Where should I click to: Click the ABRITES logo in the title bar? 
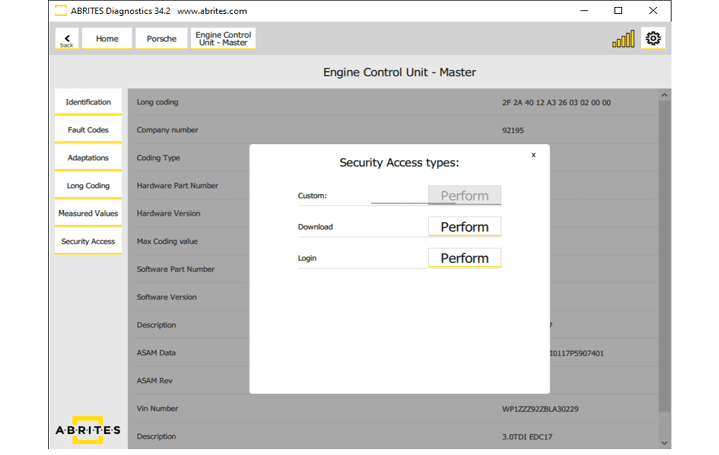coord(61,10)
